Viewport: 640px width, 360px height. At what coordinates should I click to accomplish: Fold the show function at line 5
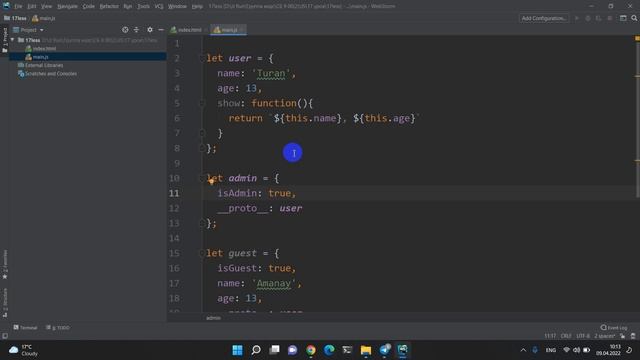202,103
